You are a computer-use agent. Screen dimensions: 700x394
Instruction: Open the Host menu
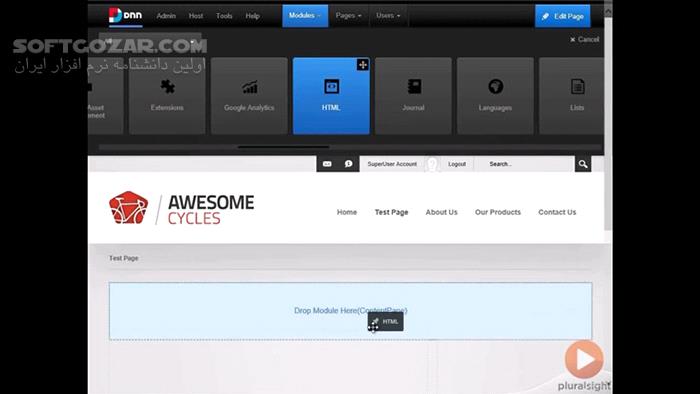pyautogui.click(x=196, y=16)
